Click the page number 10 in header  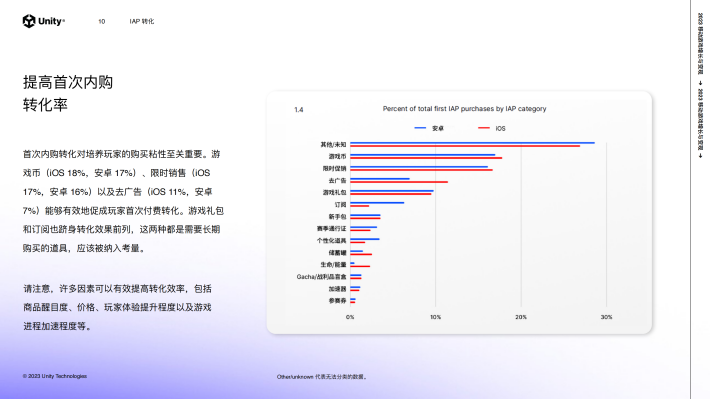pyautogui.click(x=101, y=21)
